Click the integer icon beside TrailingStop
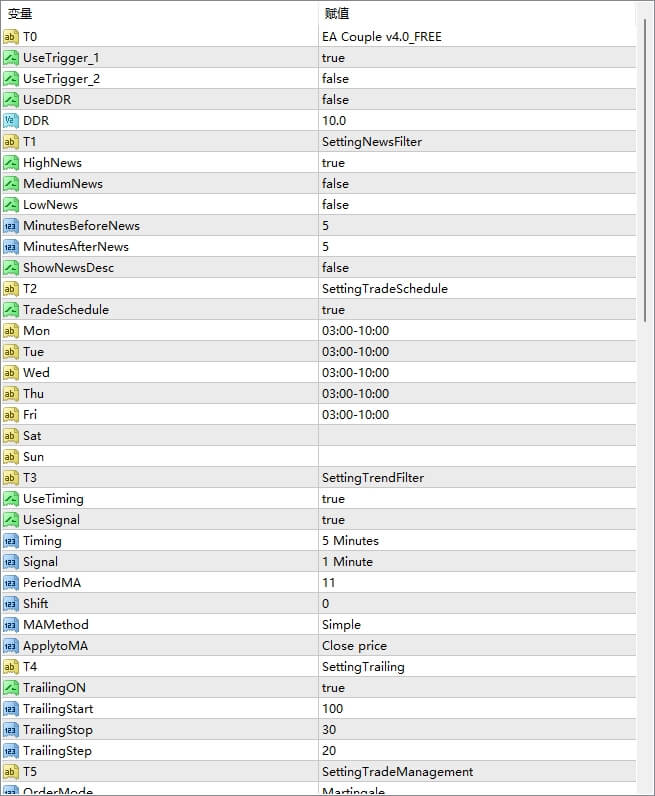The height and width of the screenshot is (796, 655). tap(11, 730)
